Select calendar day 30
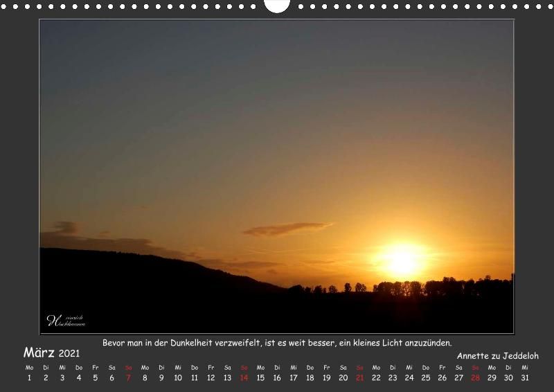Screen dimensions: 554x392 (x=508, y=378)
